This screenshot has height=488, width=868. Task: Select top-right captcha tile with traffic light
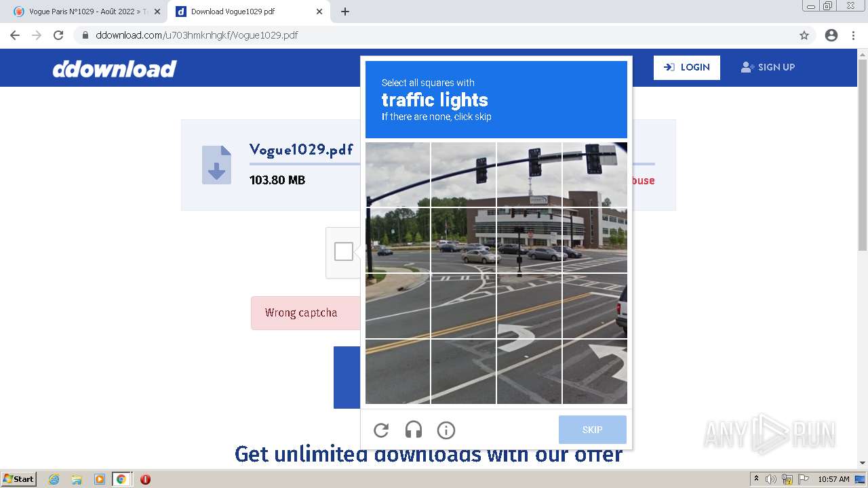pos(595,174)
